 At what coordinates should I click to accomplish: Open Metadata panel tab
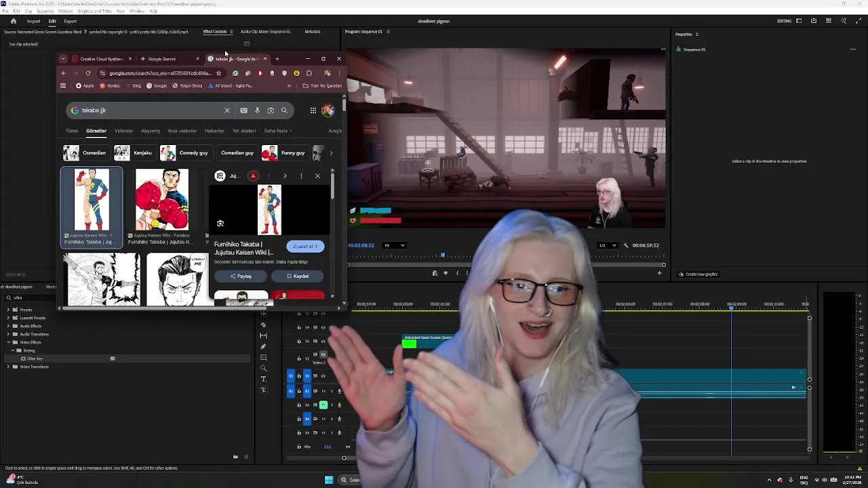click(x=313, y=32)
